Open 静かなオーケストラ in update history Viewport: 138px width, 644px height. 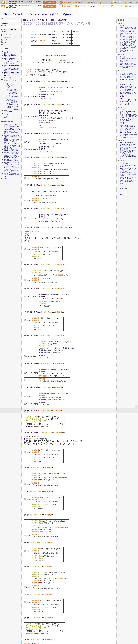(x=125, y=85)
